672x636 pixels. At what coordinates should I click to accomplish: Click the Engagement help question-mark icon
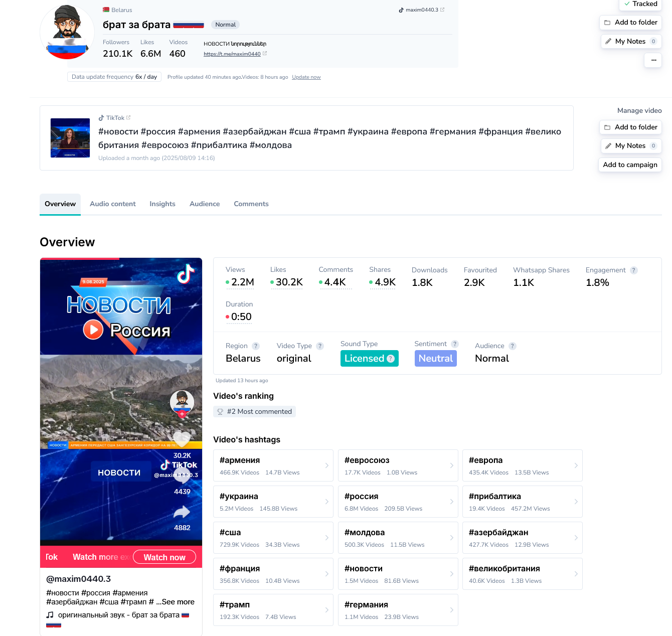(634, 270)
